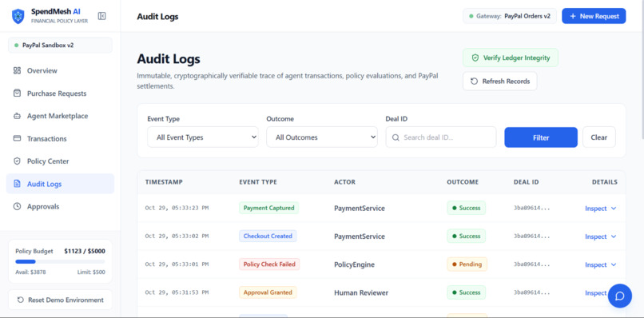This screenshot has width=644, height=318.
Task: Click the Payment Captured event badge
Action: pyautogui.click(x=268, y=208)
